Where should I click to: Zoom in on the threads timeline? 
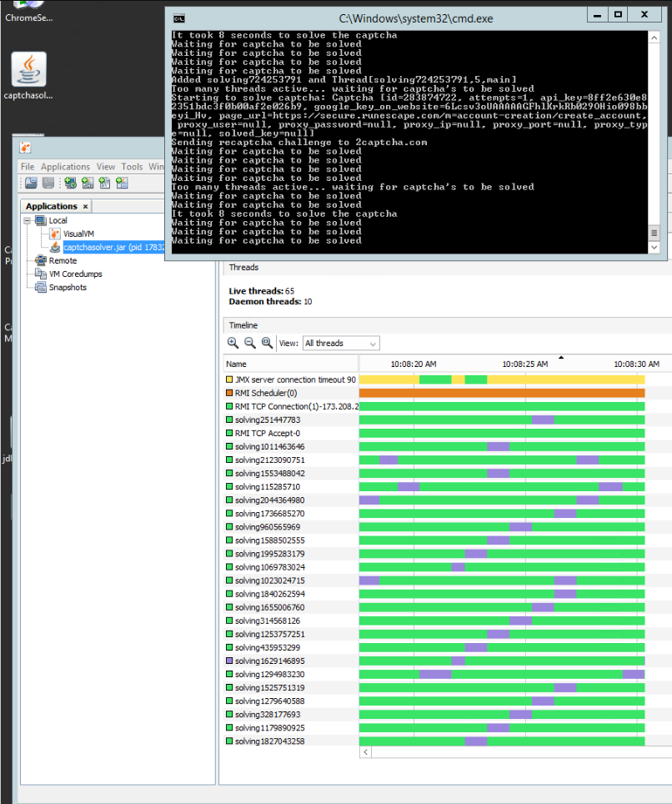coord(233,343)
